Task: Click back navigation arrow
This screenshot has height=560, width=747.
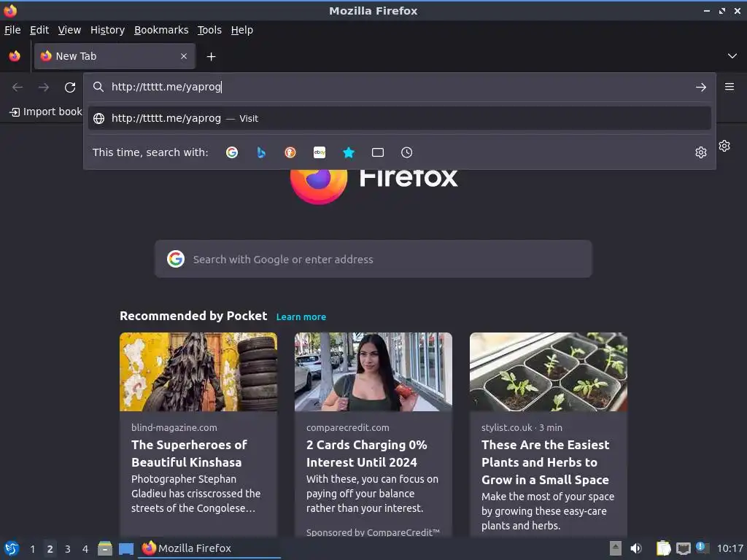Action: tap(18, 87)
